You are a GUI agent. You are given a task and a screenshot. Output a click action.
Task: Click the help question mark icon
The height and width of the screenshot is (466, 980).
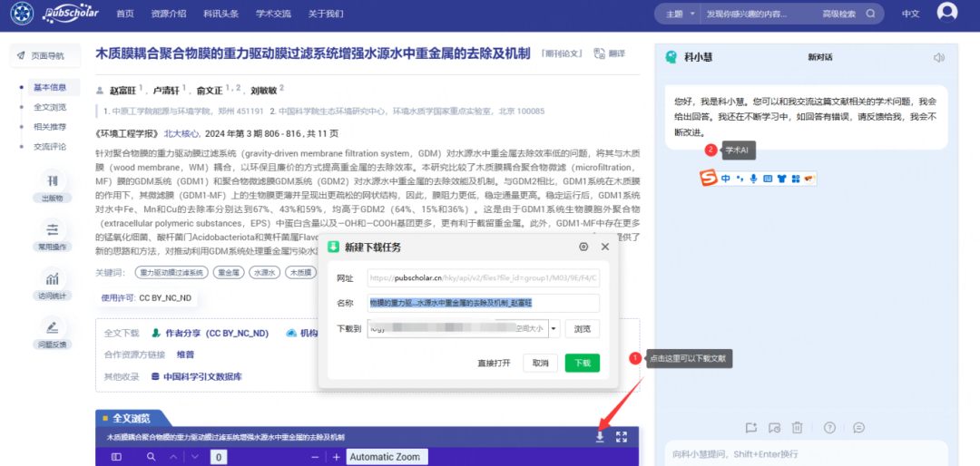[x=829, y=428]
